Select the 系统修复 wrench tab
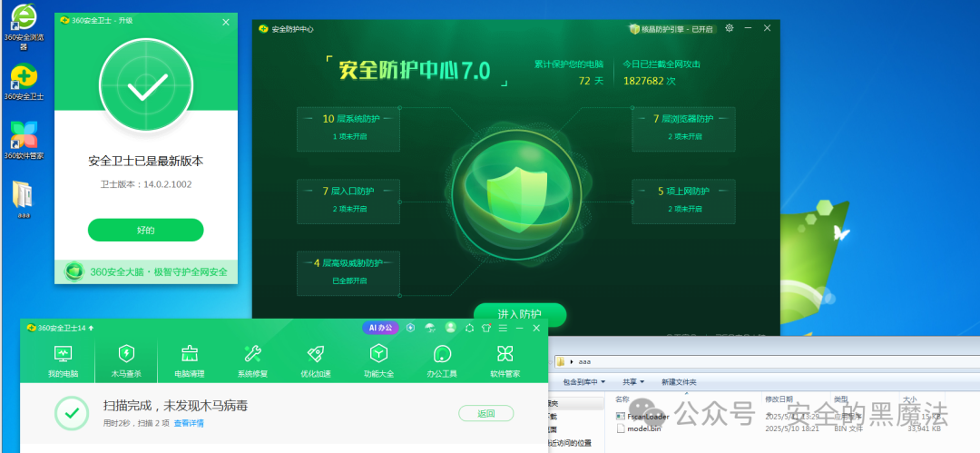This screenshot has width=980, height=453. point(252,361)
